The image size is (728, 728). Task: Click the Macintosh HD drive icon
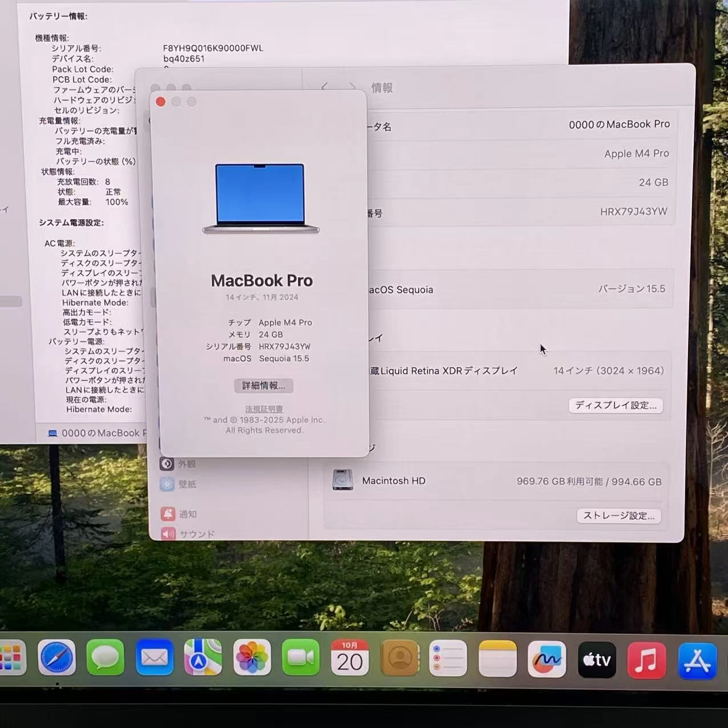pyautogui.click(x=343, y=480)
